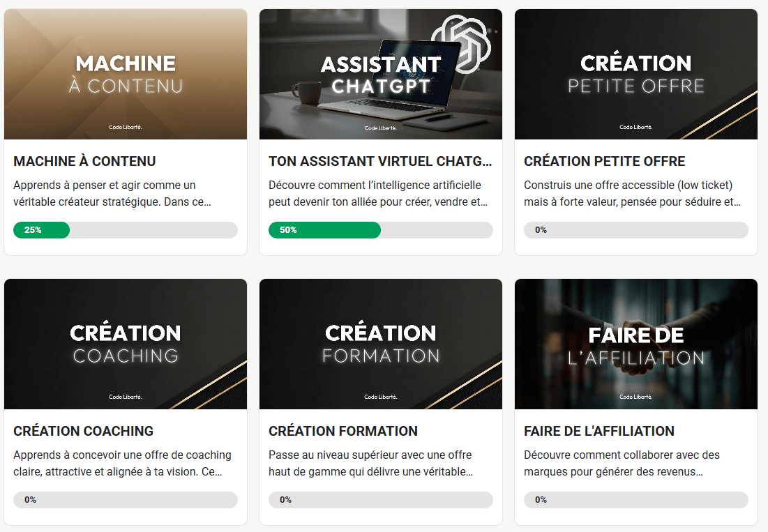The height and width of the screenshot is (532, 768).
Task: Click the Code Liberté logo on Machine à Contenu thumbnail
Action: click(x=126, y=128)
